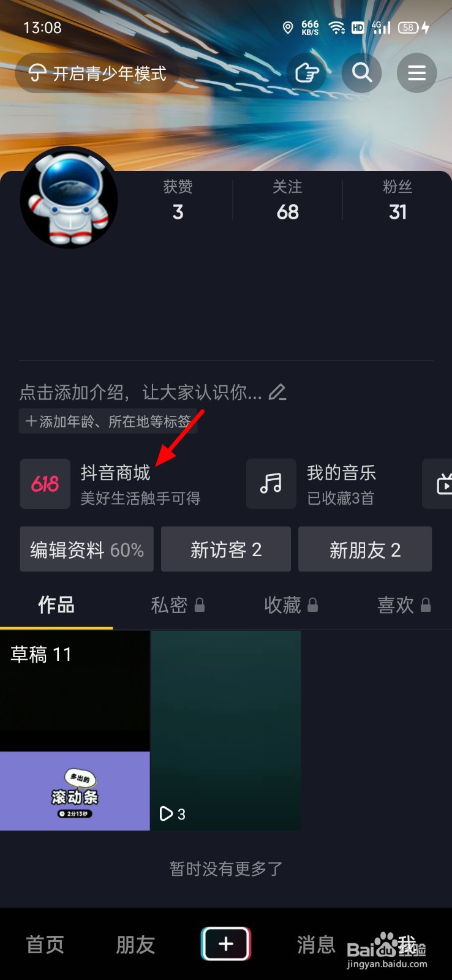Tap the search magnifier icon

[x=362, y=73]
